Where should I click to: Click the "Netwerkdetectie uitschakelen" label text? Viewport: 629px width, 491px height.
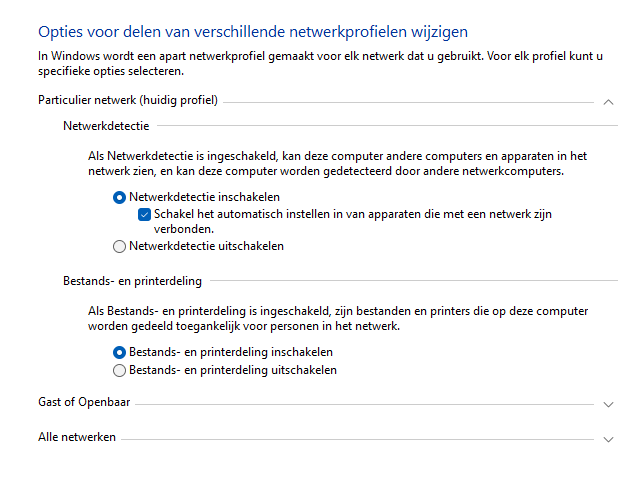pos(207,246)
